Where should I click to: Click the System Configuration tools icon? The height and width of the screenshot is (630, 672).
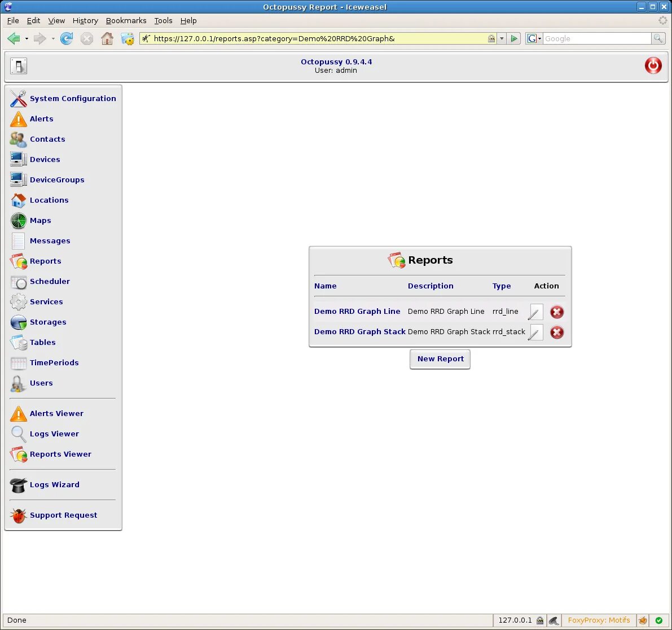click(19, 98)
